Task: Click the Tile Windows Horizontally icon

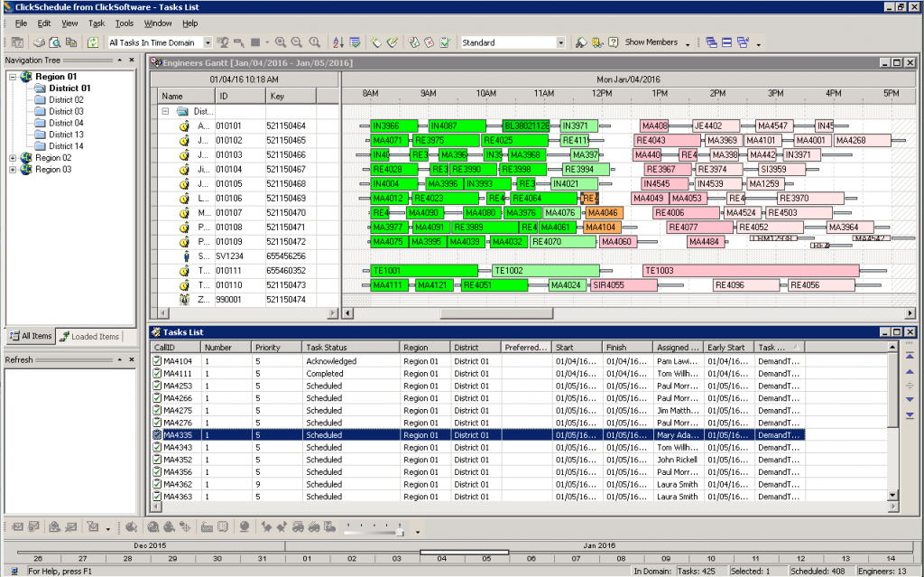Action: [x=727, y=42]
